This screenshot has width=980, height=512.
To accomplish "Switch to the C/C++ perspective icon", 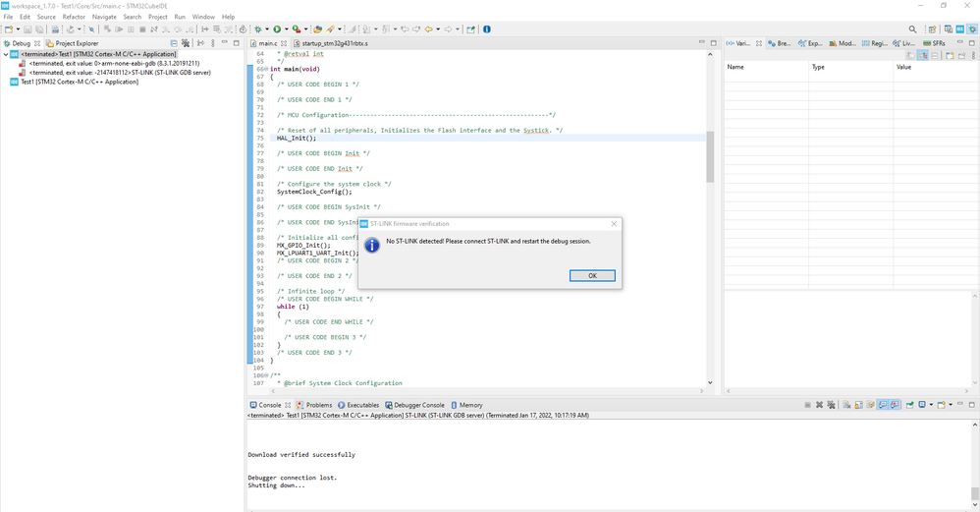I will click(x=949, y=29).
